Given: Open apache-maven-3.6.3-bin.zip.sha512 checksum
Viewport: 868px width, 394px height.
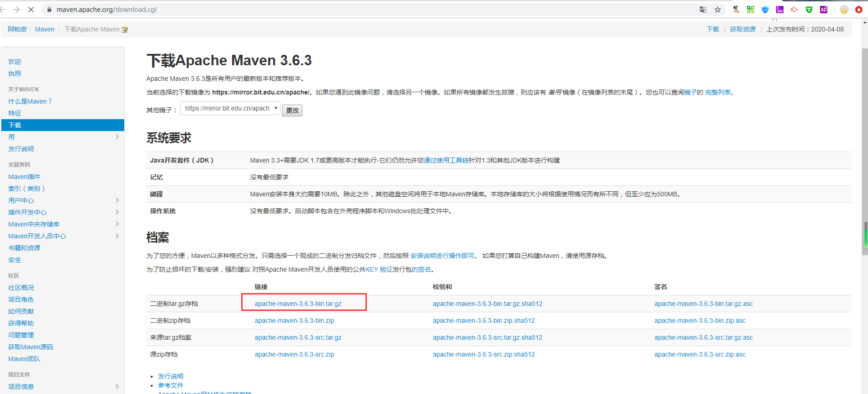Looking at the screenshot, I should coord(484,320).
